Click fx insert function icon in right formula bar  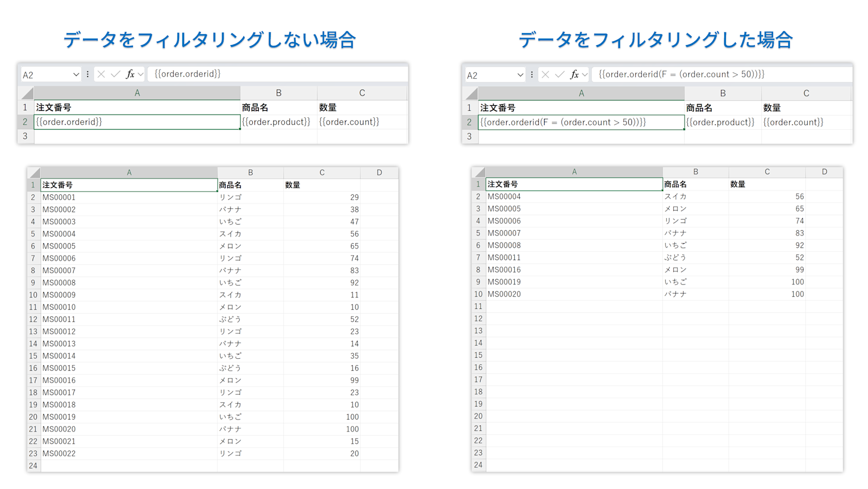(x=575, y=75)
